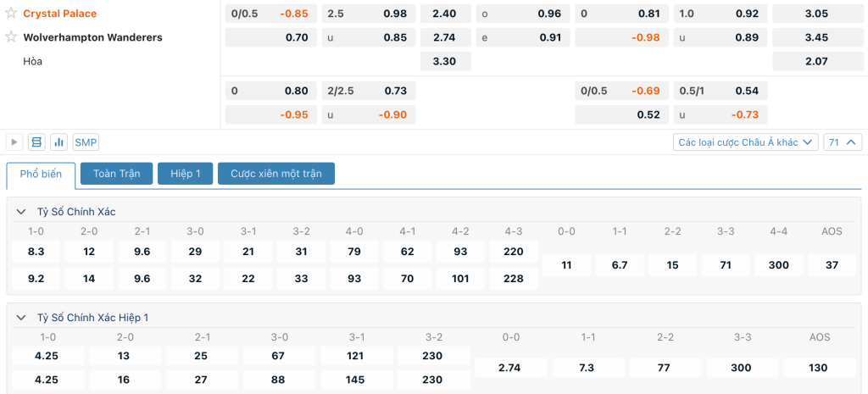This screenshot has width=868, height=394.
Task: Select the odds cell showing -0.98
Action: click(621, 37)
